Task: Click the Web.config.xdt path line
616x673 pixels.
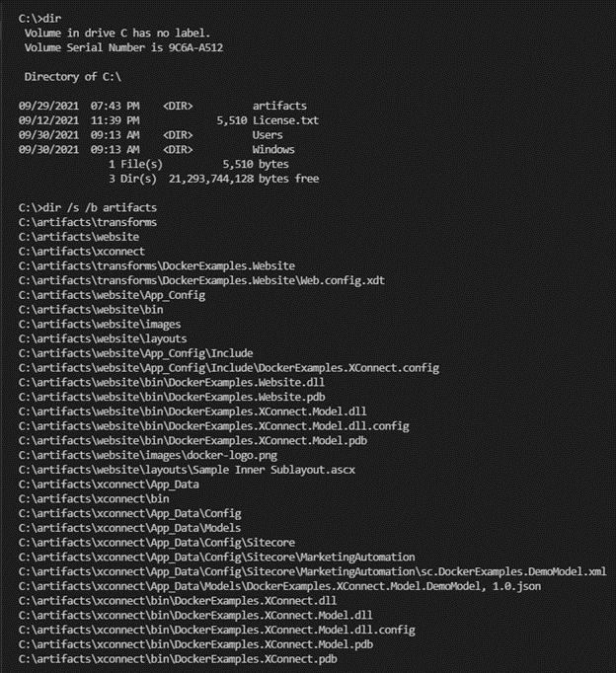Action: (x=201, y=280)
